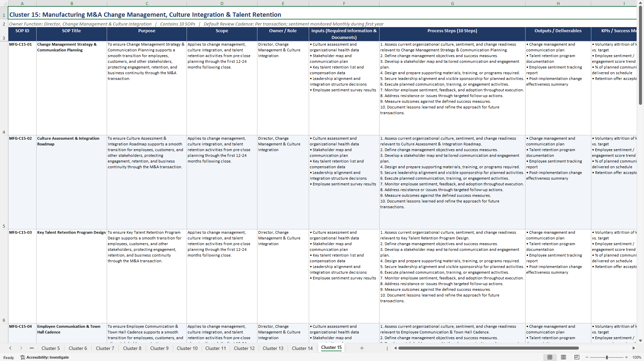Click the vertical scrollbar down arrow
Viewport: 644px width, 361px height.
tap(640, 341)
